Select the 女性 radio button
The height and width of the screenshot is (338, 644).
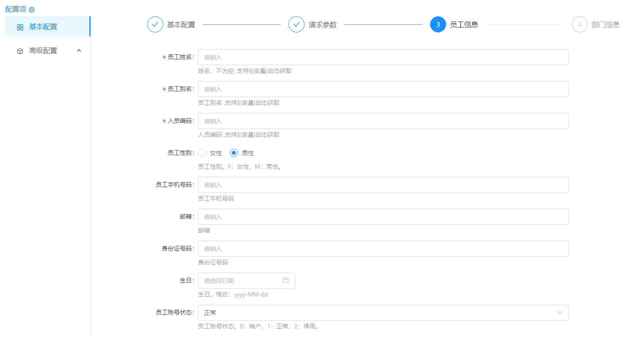point(202,153)
